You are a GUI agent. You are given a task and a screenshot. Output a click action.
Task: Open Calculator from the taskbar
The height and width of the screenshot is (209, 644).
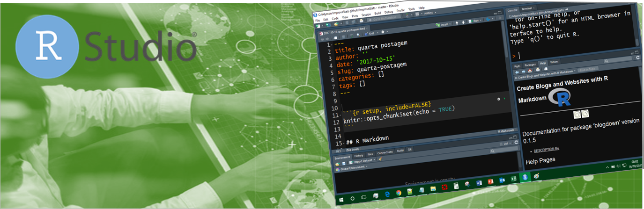456,186
